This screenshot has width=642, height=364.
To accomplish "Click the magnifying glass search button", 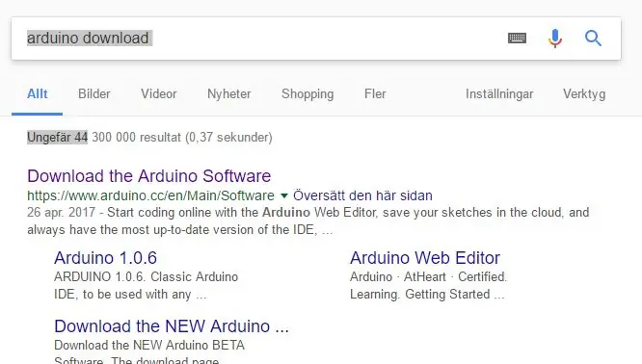I will 593,38.
